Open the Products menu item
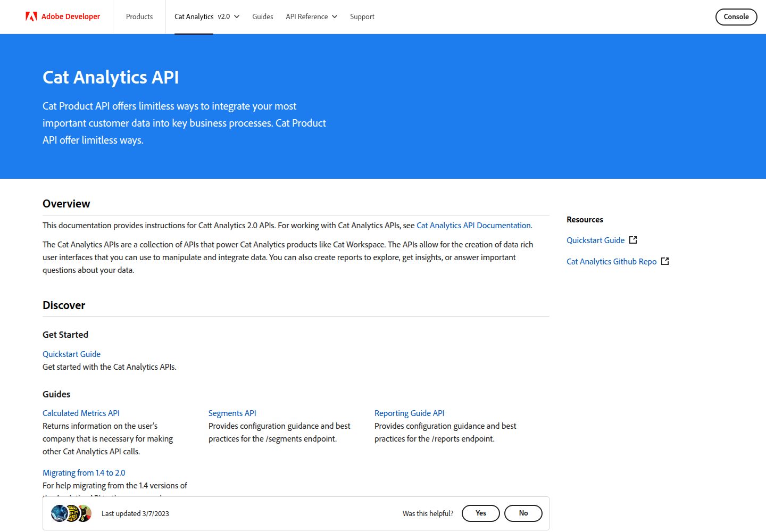Image resolution: width=766 pixels, height=532 pixels. point(139,16)
